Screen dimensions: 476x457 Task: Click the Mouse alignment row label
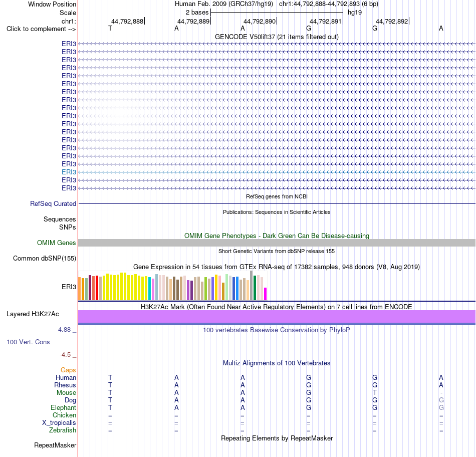click(x=66, y=393)
